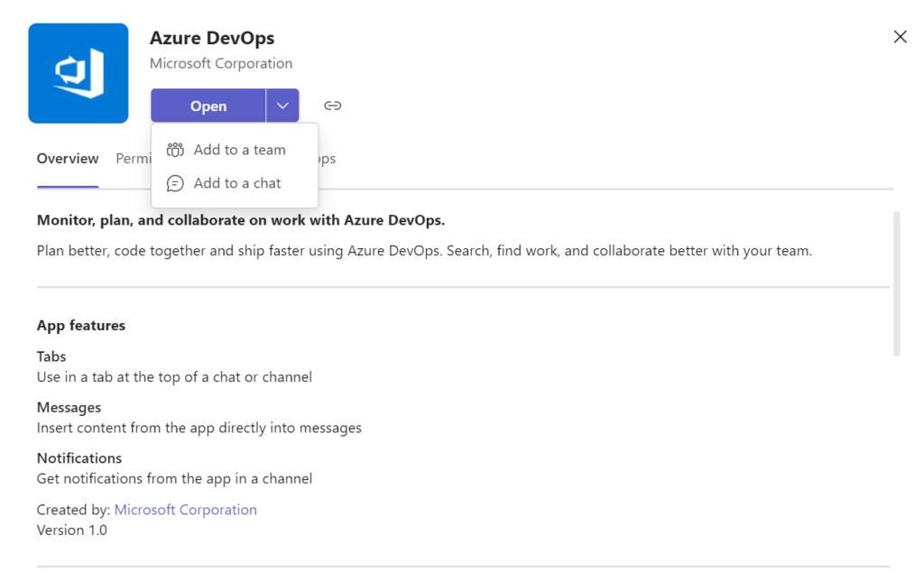Click the chat bubble icon beside Add to a chat
The image size is (924, 572).
point(175,183)
